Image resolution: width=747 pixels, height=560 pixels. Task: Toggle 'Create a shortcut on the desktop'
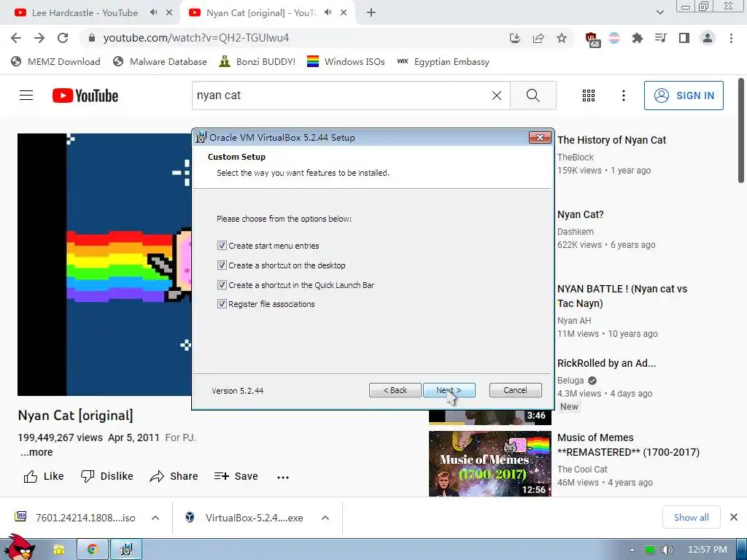222,265
